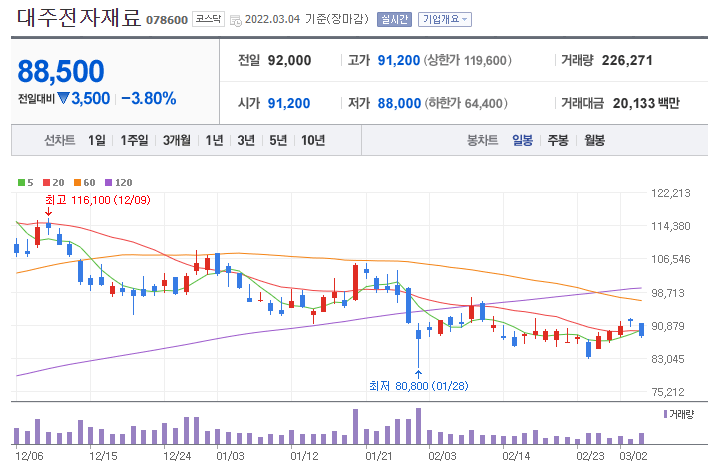Screen dimensions: 708x468
Task: Click the calendar icon beside the 2022.03.04 date
Action: (236, 20)
